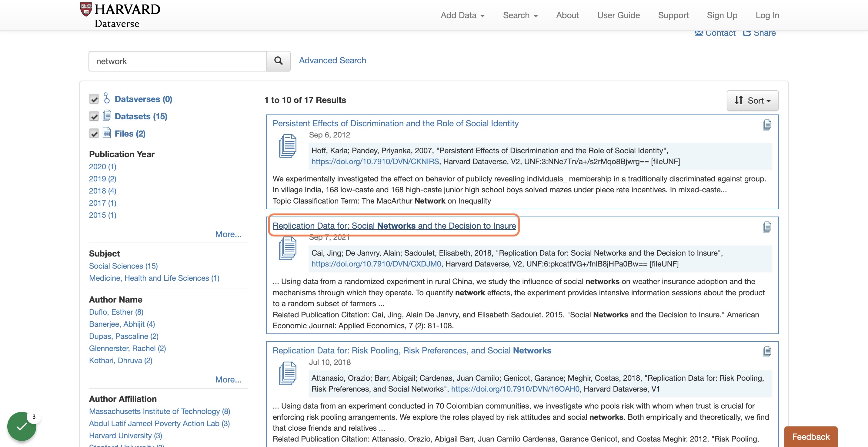This screenshot has width=868, height=447.
Task: Go to Support in navbar
Action: coord(673,15)
